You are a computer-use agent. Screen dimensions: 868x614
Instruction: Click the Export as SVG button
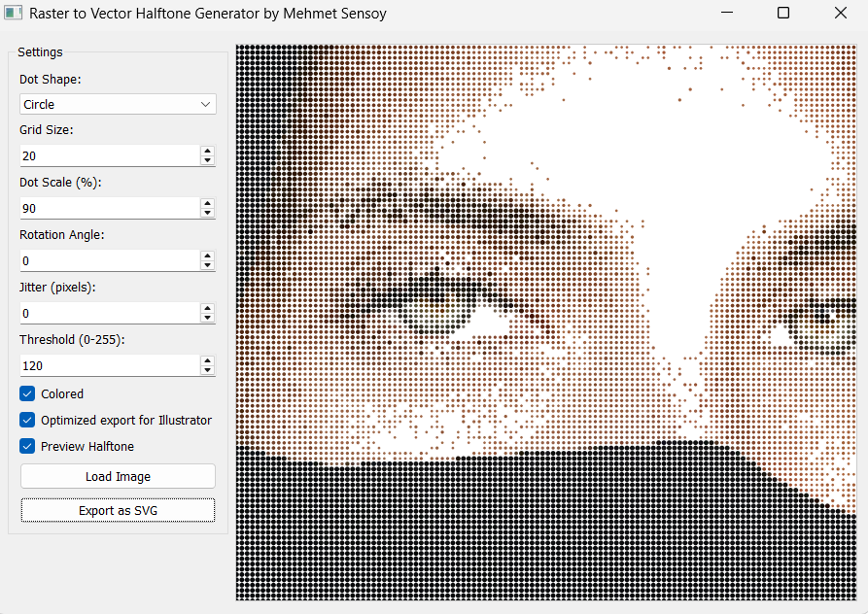coord(118,510)
